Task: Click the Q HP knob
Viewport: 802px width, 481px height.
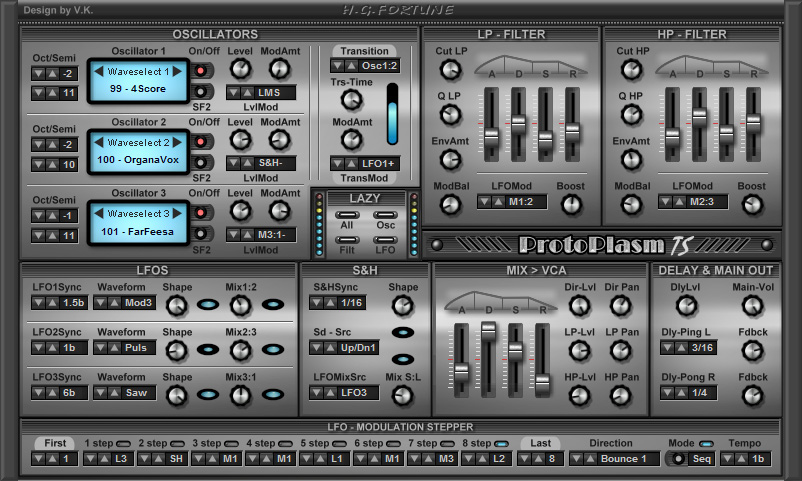Action: tap(631, 115)
